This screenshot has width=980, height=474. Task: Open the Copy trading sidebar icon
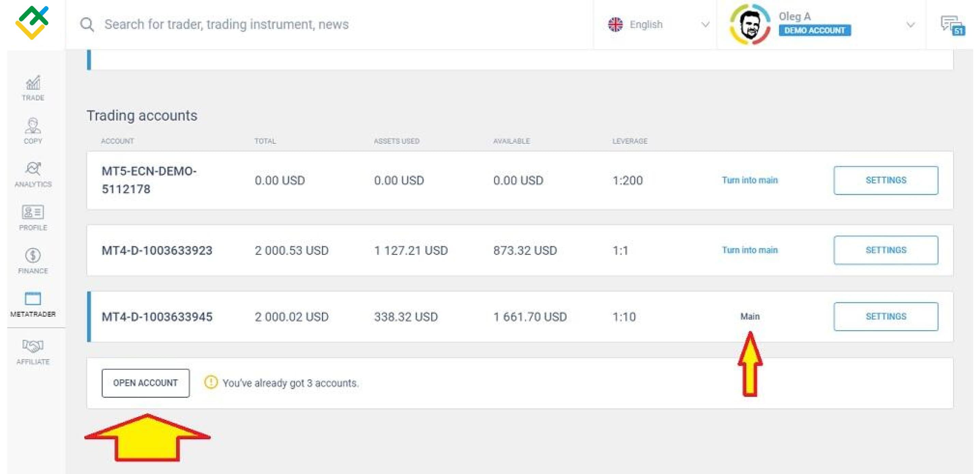tap(33, 131)
